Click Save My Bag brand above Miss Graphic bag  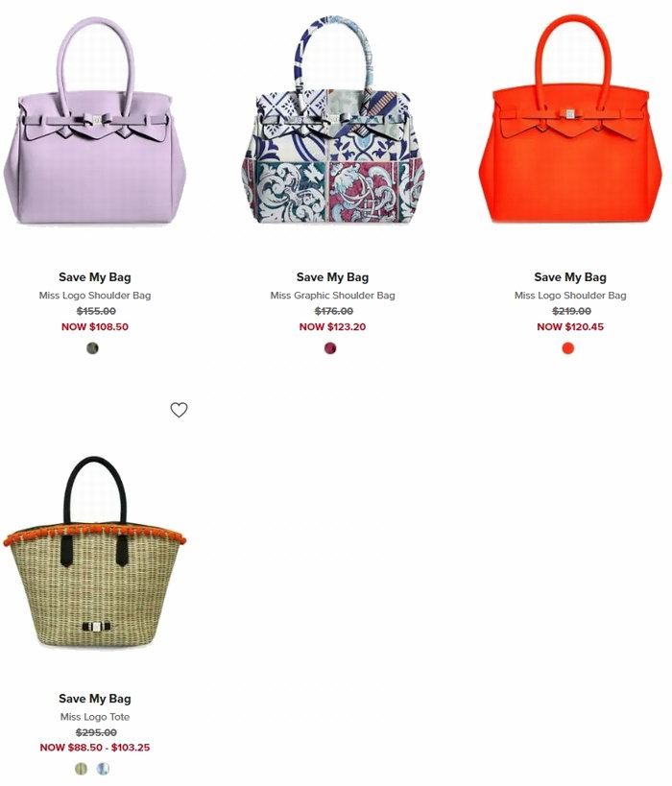[x=332, y=277]
